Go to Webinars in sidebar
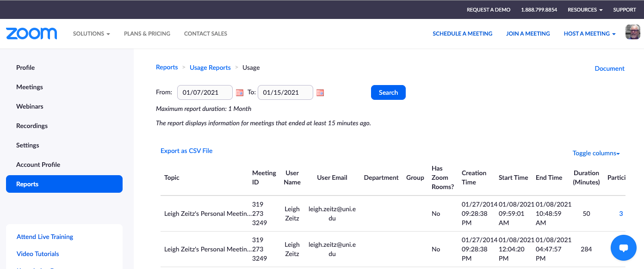 (x=30, y=106)
